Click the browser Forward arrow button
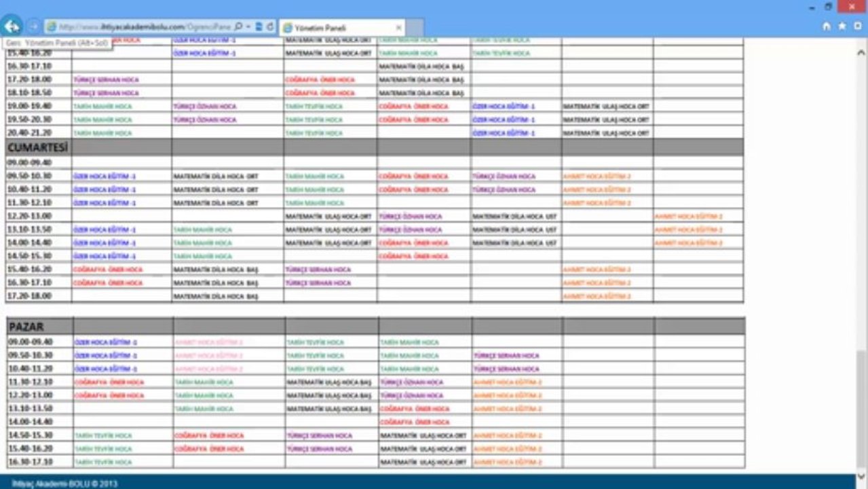 pos(33,26)
